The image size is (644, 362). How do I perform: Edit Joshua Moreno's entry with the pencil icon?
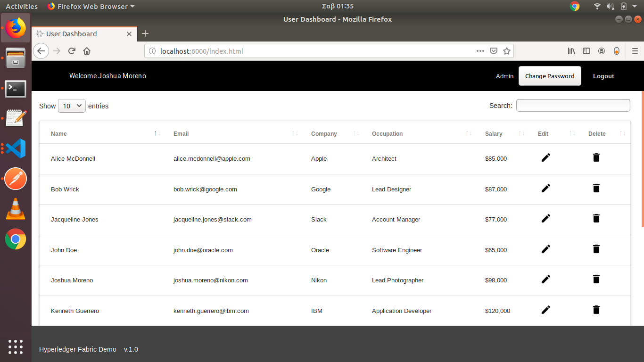tap(545, 280)
